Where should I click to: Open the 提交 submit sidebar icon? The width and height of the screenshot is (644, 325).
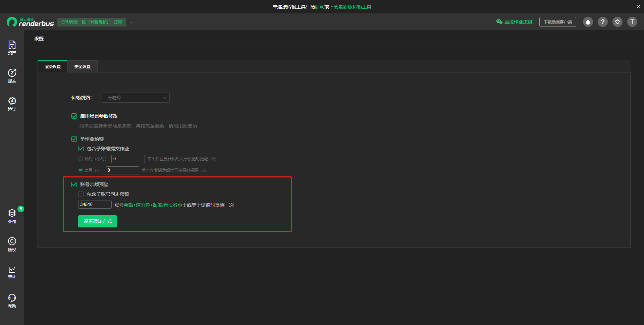click(x=12, y=76)
